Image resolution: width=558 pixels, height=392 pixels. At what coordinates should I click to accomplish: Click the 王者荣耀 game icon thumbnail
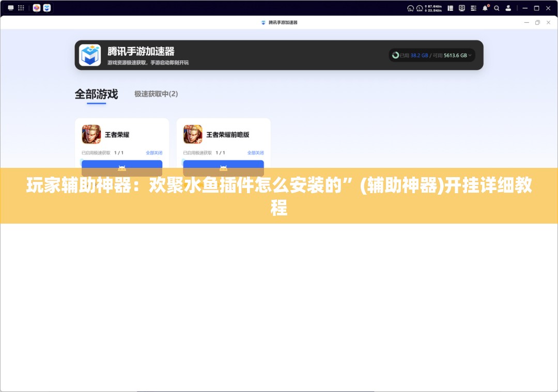point(91,134)
